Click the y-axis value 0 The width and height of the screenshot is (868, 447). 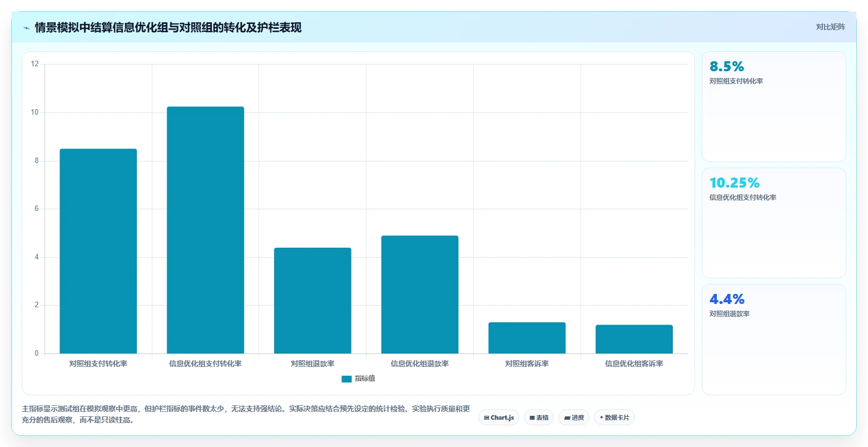[x=37, y=353]
